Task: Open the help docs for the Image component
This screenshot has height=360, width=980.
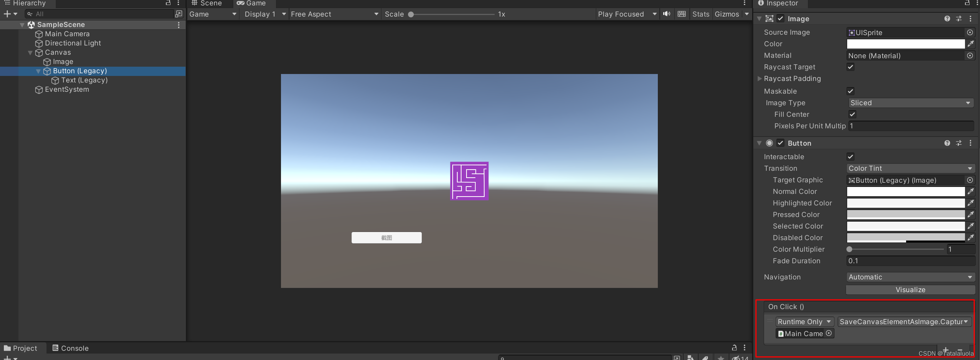Action: [x=947, y=19]
